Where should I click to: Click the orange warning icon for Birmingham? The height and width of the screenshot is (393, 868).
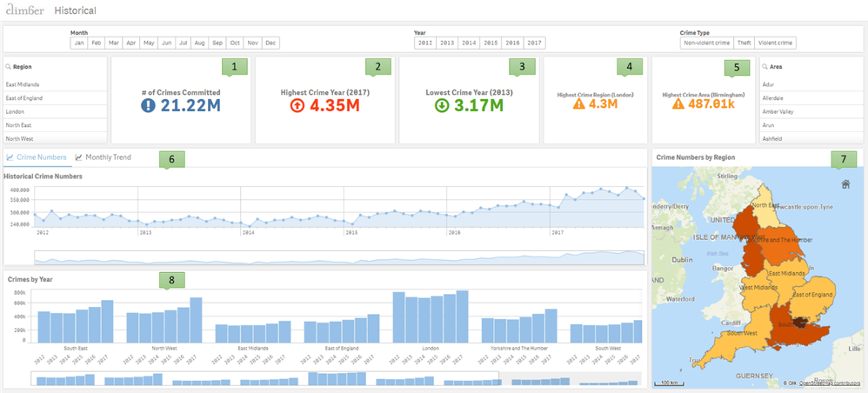(678, 103)
